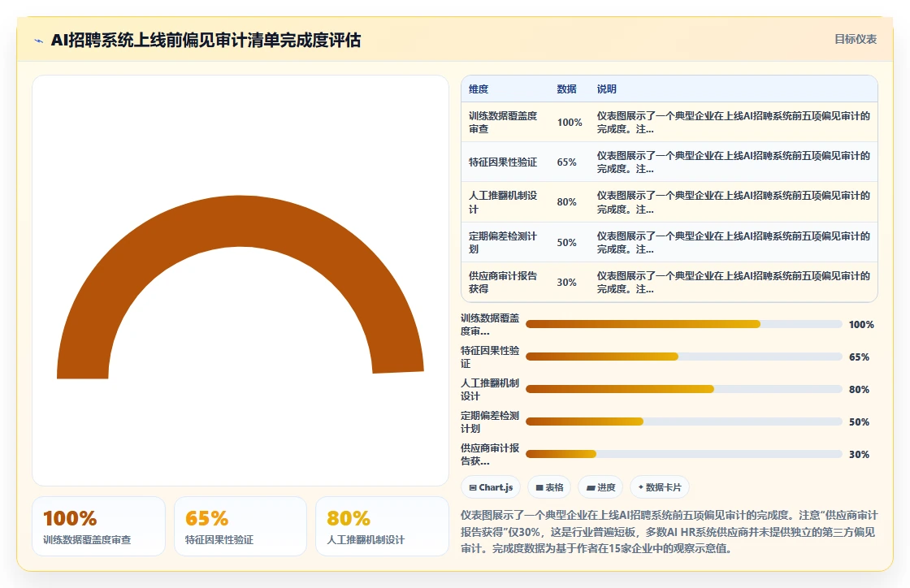Click the 供应商审计报告获… progress bar
The height and width of the screenshot is (588, 910).
(683, 454)
